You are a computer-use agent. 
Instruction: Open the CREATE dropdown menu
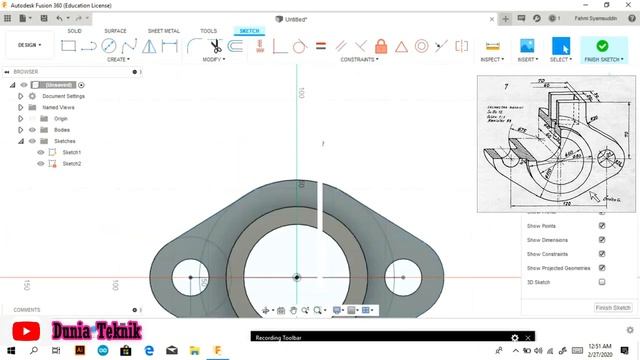pyautogui.click(x=118, y=60)
